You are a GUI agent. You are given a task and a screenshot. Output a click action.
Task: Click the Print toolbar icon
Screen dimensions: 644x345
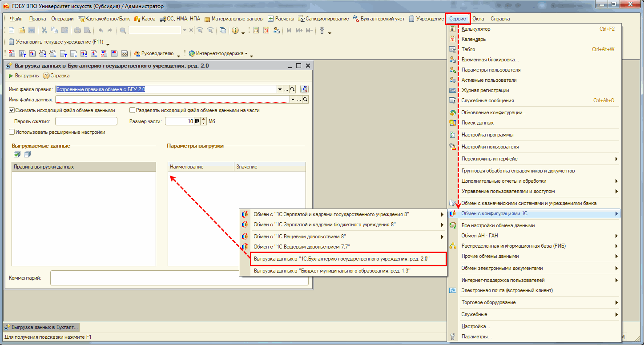[77, 30]
